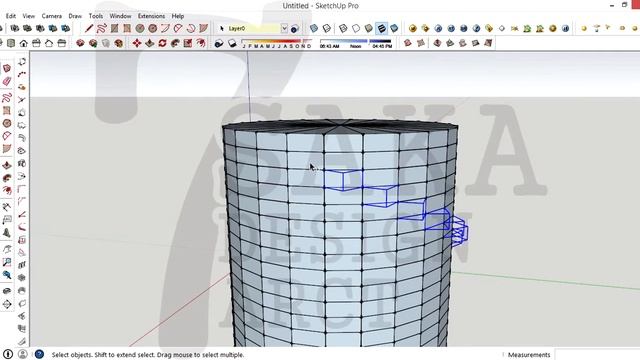The width and height of the screenshot is (640, 360).
Task: Select the Arc tool in top toolbar
Action: click(x=165, y=29)
